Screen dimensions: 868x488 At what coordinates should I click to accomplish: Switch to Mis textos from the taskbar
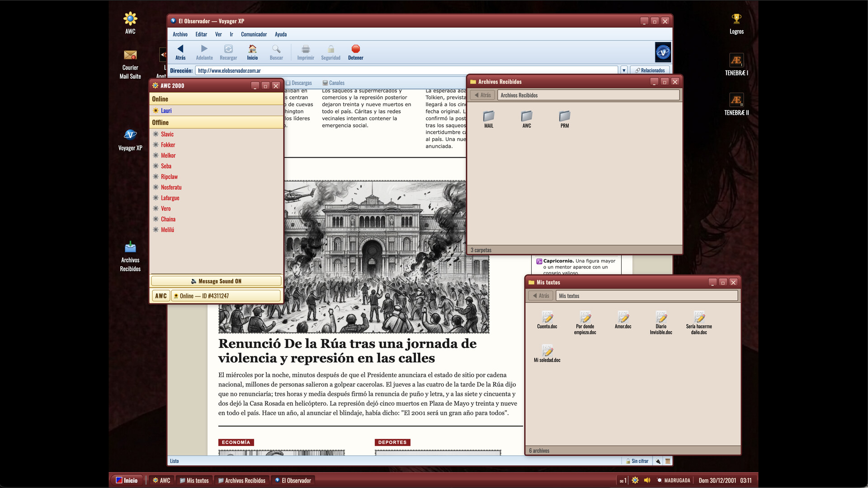[194, 480]
